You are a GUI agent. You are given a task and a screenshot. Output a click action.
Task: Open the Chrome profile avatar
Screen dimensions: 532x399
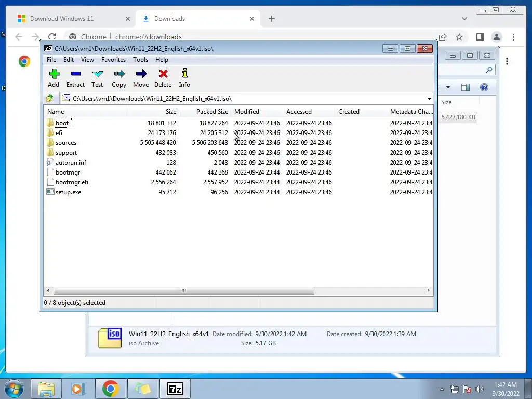point(497,37)
